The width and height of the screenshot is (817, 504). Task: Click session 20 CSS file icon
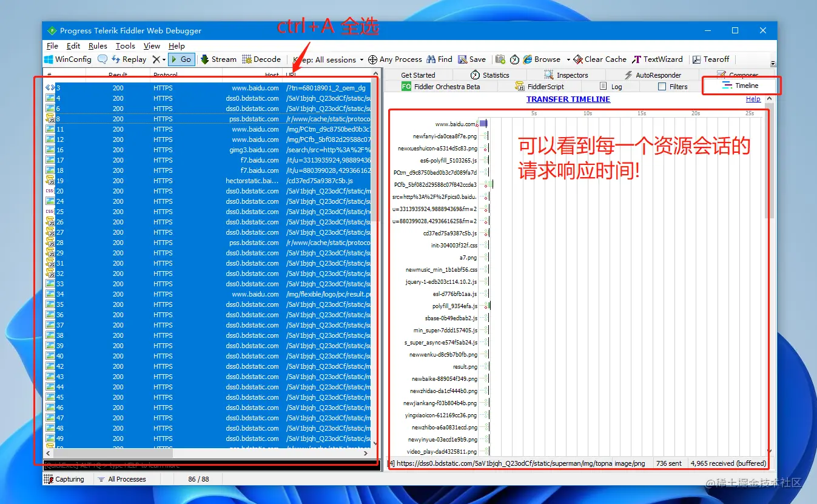pos(50,191)
